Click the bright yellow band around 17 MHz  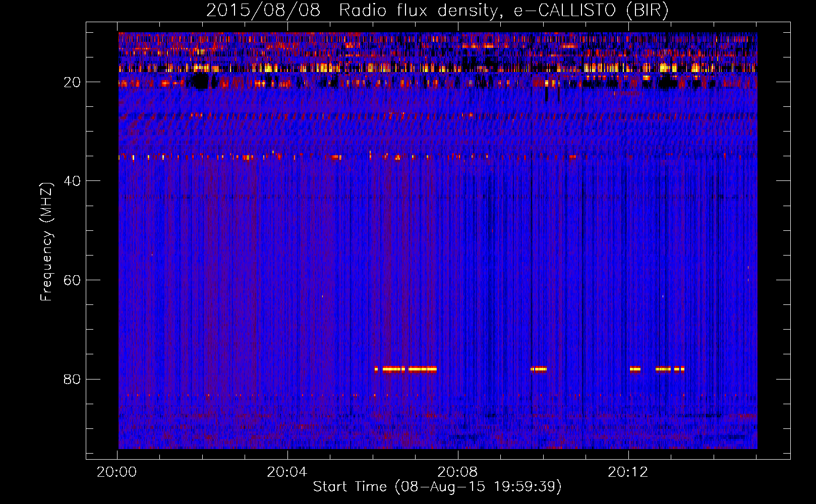437,68
